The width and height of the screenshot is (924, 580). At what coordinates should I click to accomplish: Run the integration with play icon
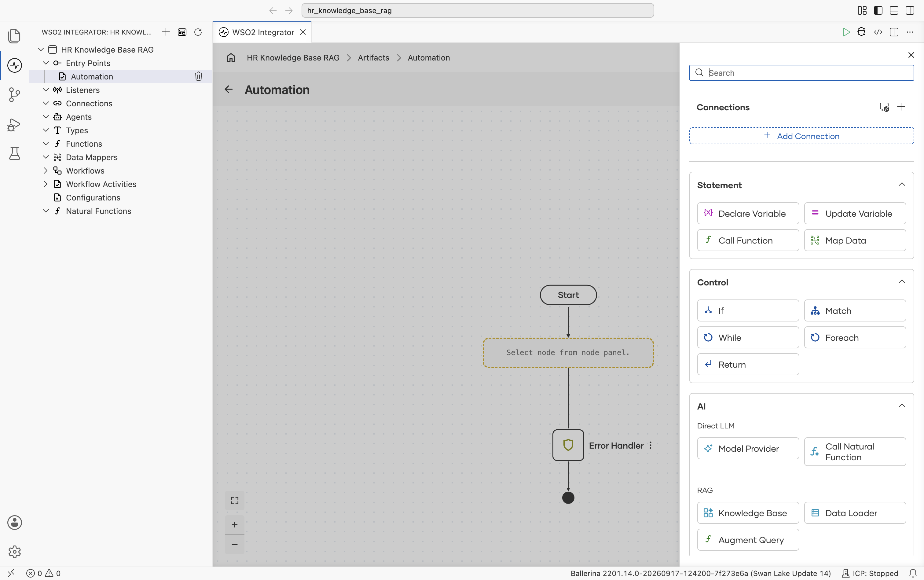coord(846,32)
